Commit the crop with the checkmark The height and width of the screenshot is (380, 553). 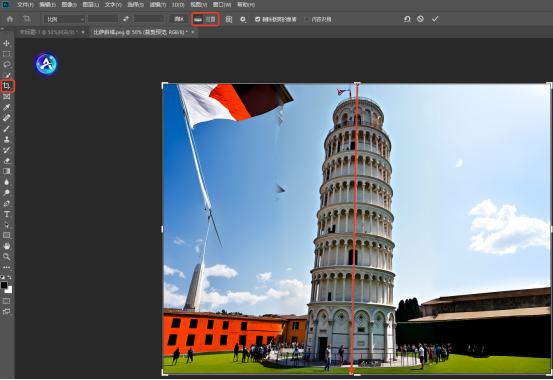[435, 19]
